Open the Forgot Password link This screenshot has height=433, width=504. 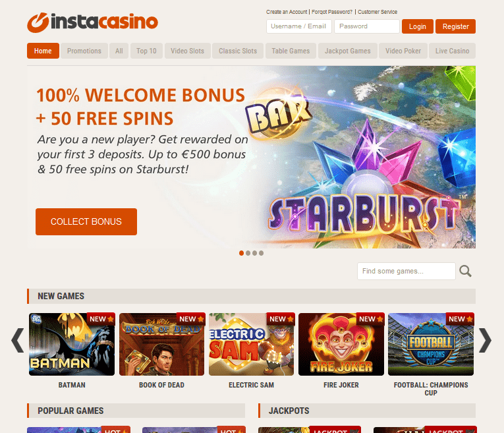pos(332,12)
